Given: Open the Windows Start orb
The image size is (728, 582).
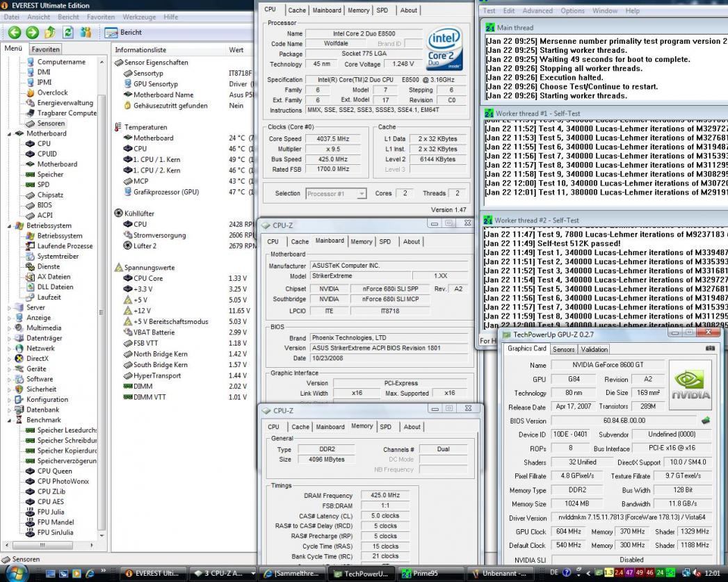Looking at the screenshot, I should [x=15, y=572].
